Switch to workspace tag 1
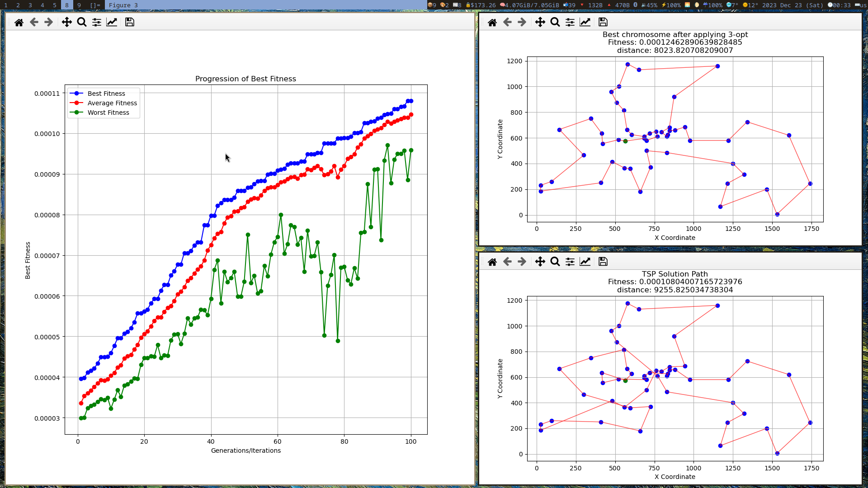 pos(6,5)
